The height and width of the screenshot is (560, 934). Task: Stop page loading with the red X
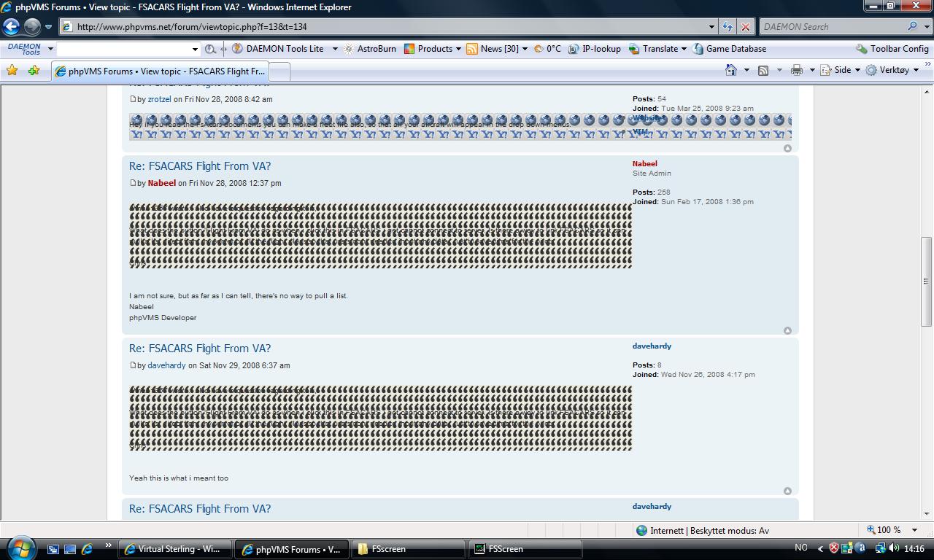(745, 27)
